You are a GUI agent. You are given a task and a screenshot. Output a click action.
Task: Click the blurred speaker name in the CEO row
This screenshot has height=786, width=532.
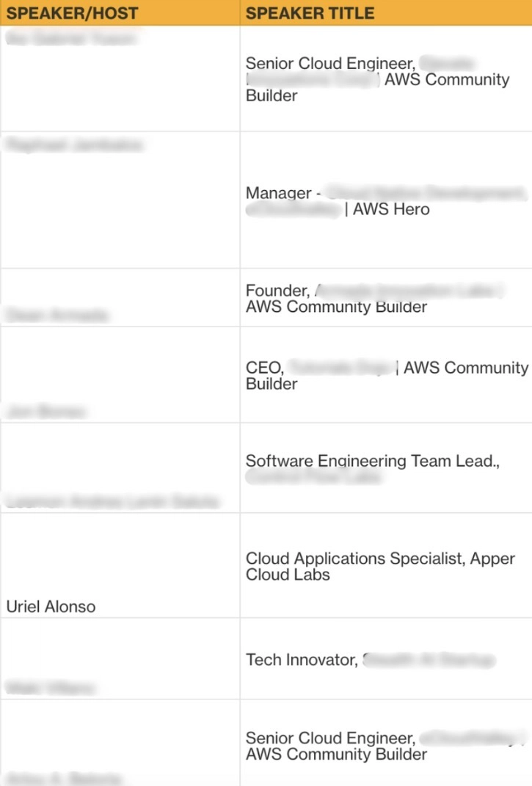click(x=45, y=412)
